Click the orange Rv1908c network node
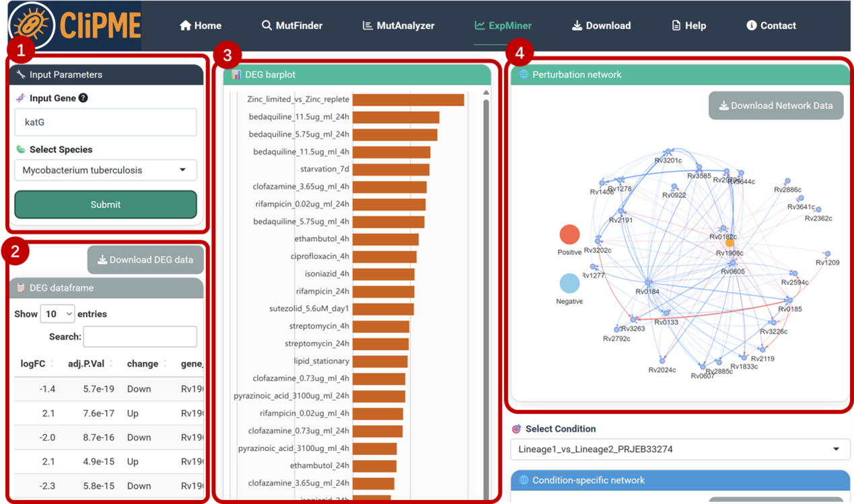The image size is (854, 504). [x=730, y=243]
